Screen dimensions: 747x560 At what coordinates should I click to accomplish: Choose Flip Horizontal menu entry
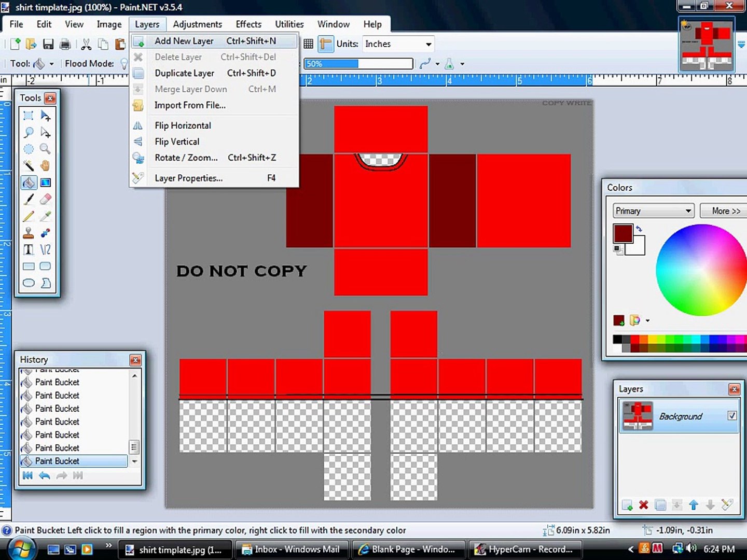pos(214,125)
